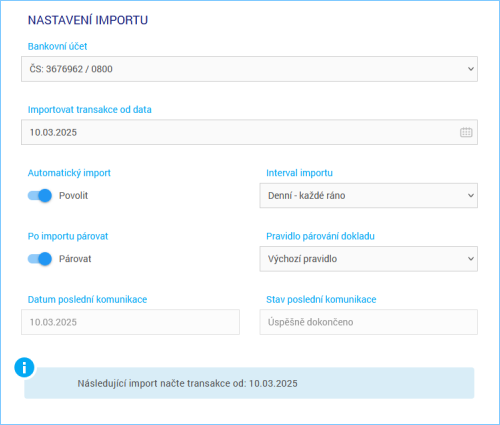The height and width of the screenshot is (425, 500).
Task: Expand the Výchozí pravidlo dropdown
Action: click(369, 259)
